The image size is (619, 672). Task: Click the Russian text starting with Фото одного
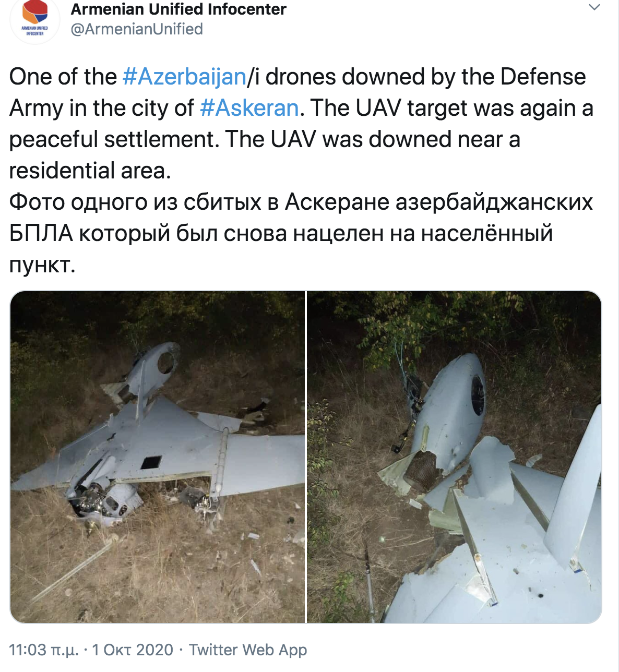click(x=301, y=233)
